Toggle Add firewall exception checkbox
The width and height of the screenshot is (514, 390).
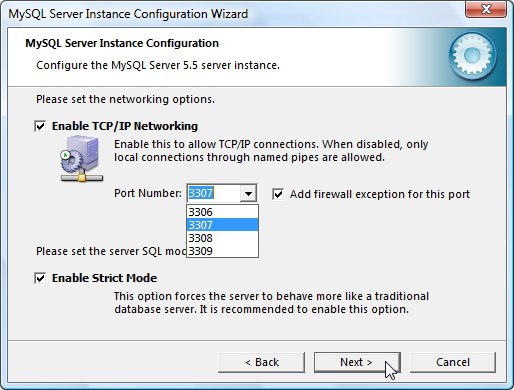(278, 194)
